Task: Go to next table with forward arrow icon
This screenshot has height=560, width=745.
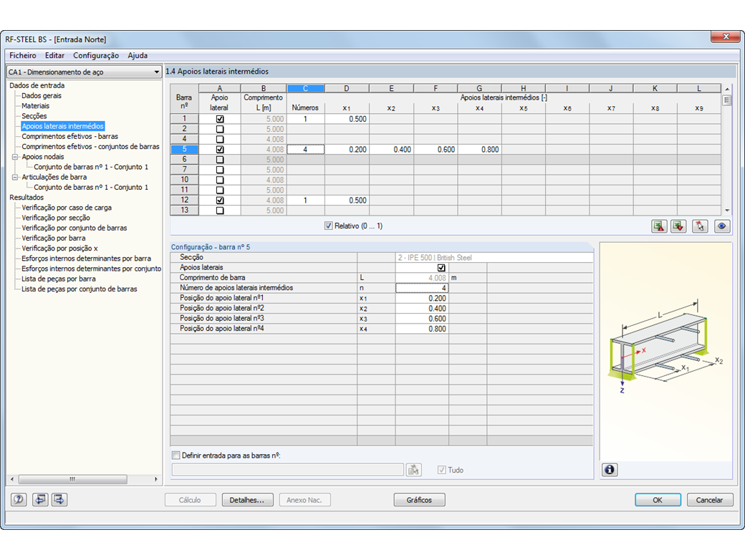Action: tap(59, 500)
